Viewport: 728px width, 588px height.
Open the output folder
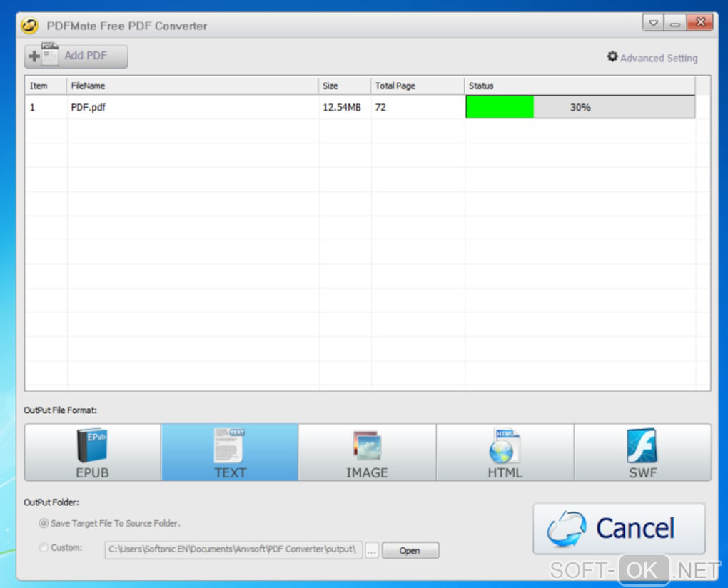click(x=410, y=550)
